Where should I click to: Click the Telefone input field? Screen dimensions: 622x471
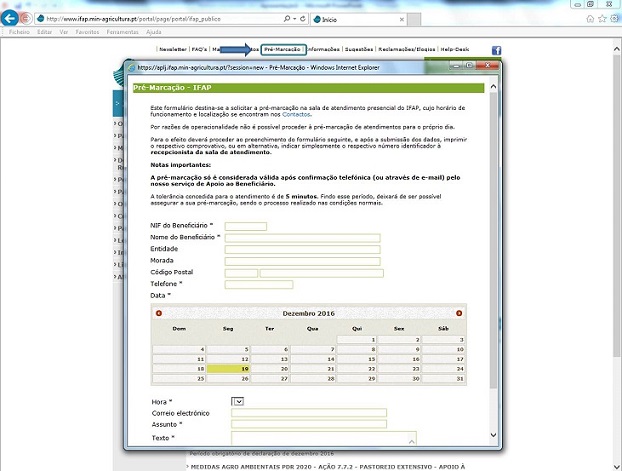click(259, 285)
